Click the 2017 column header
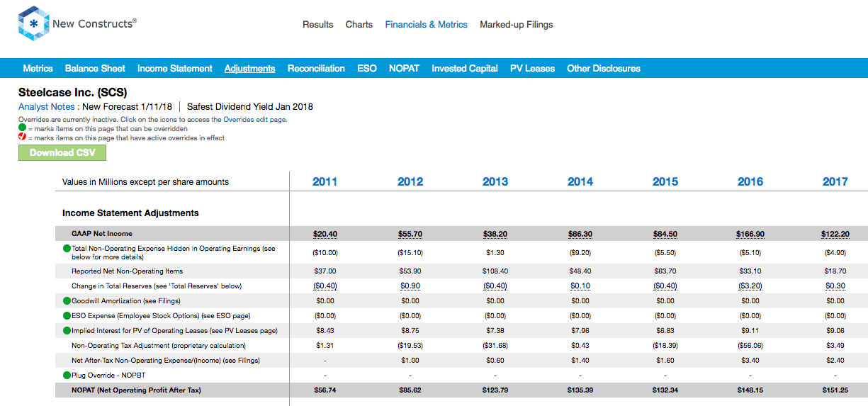This screenshot has width=868, height=406. [x=835, y=182]
